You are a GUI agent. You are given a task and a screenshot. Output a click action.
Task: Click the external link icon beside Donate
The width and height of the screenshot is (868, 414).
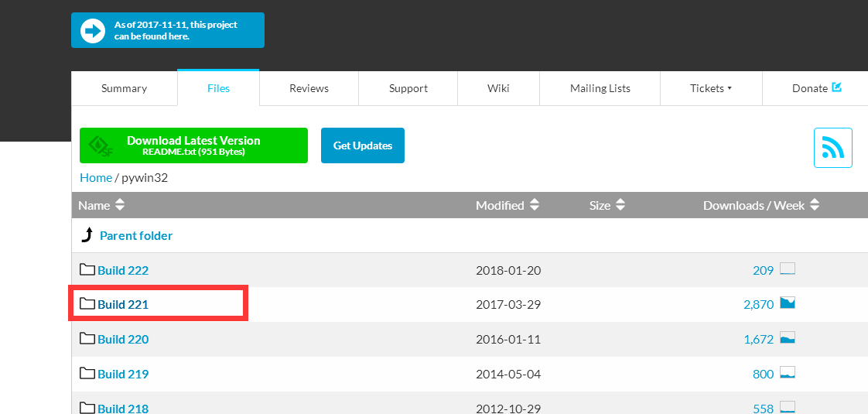(x=836, y=87)
